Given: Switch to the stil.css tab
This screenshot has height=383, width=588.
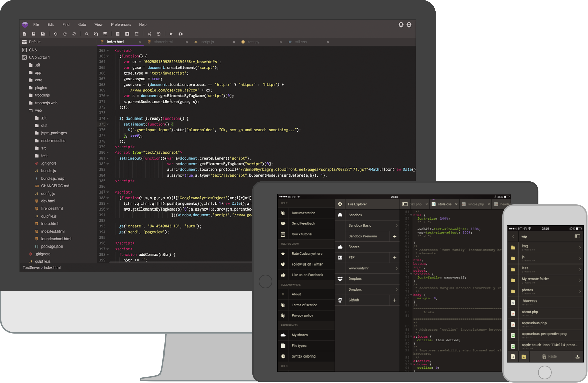Looking at the screenshot, I should tap(300, 42).
